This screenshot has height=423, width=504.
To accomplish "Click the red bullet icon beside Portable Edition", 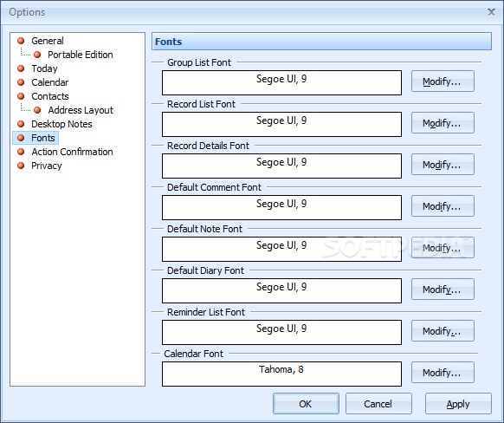I will point(37,55).
